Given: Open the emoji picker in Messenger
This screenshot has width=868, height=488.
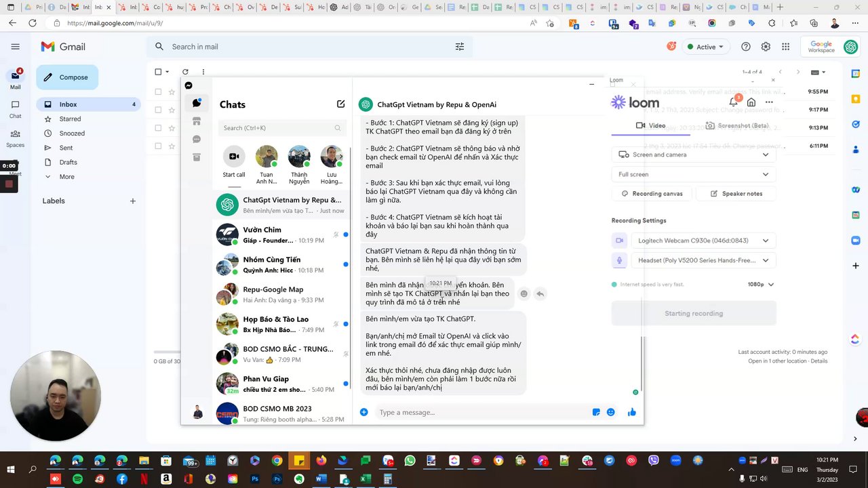Looking at the screenshot, I should (611, 412).
